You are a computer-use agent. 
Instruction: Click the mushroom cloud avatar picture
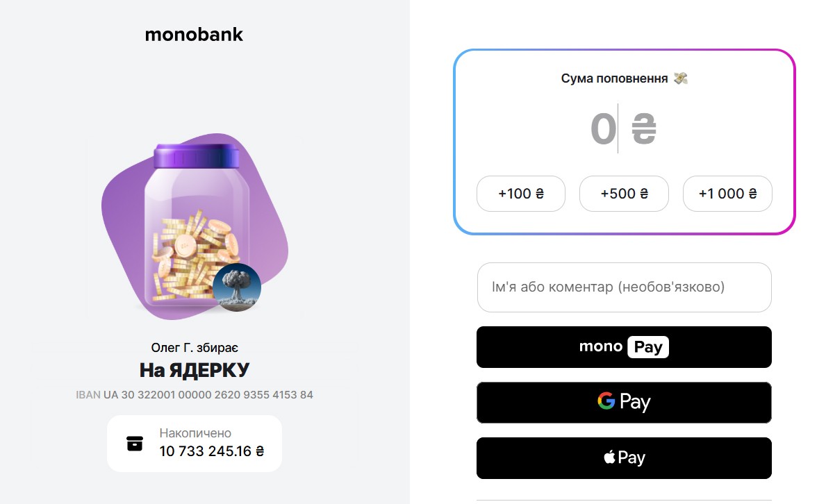tap(237, 287)
